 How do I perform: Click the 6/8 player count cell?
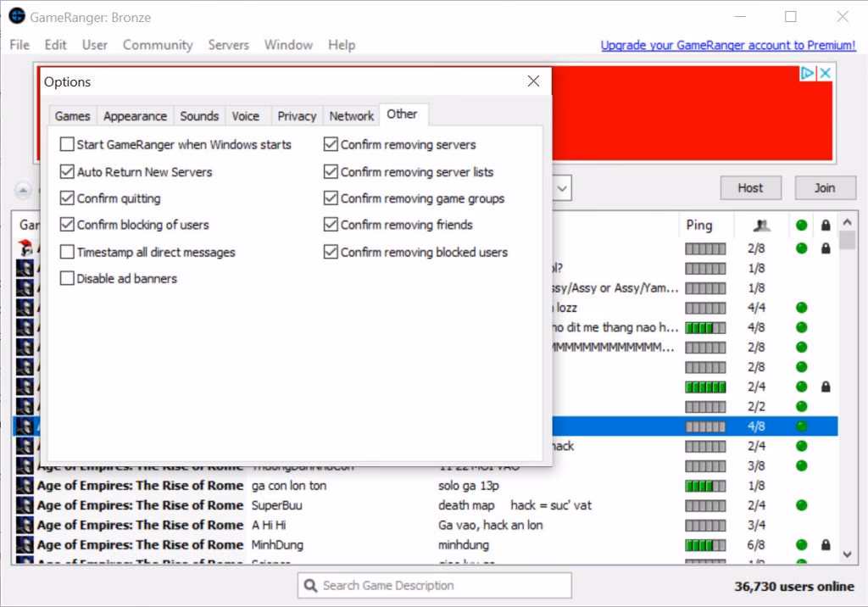point(756,545)
